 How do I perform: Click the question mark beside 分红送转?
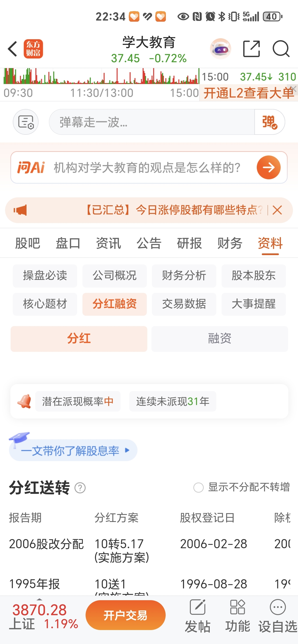(x=80, y=488)
